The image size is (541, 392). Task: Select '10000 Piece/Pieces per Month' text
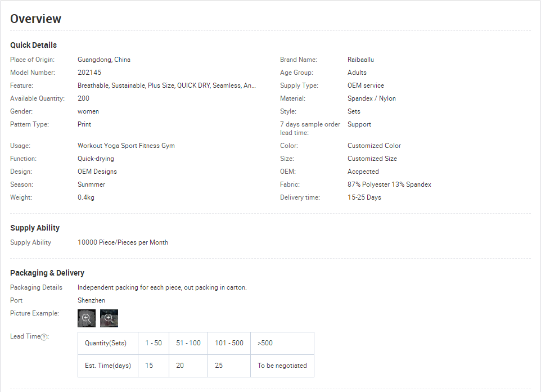(123, 242)
